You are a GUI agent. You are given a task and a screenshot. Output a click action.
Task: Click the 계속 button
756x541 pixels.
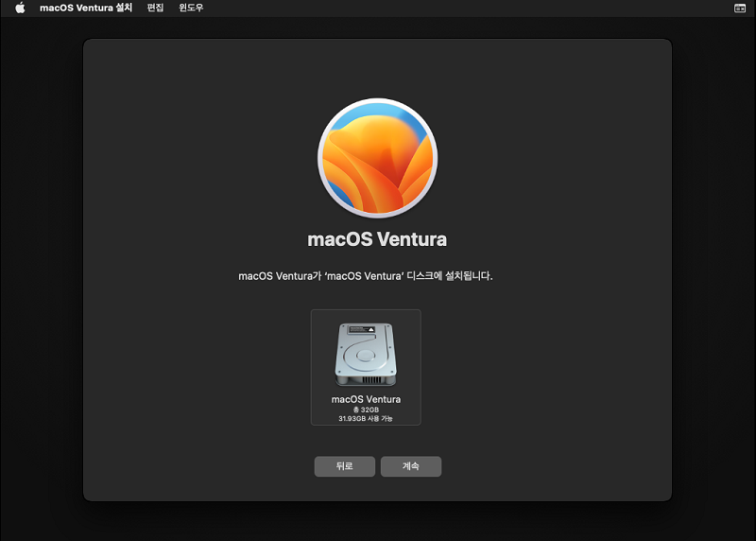click(411, 466)
